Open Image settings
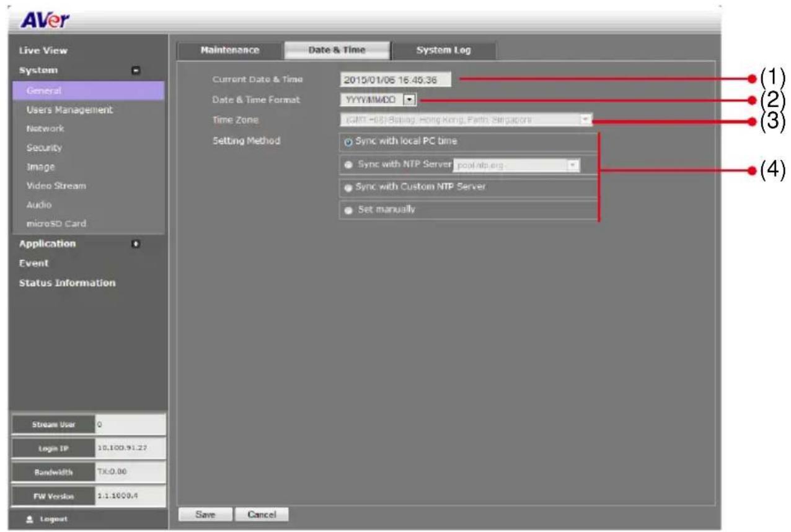This screenshot has height=532, width=791. tap(40, 167)
